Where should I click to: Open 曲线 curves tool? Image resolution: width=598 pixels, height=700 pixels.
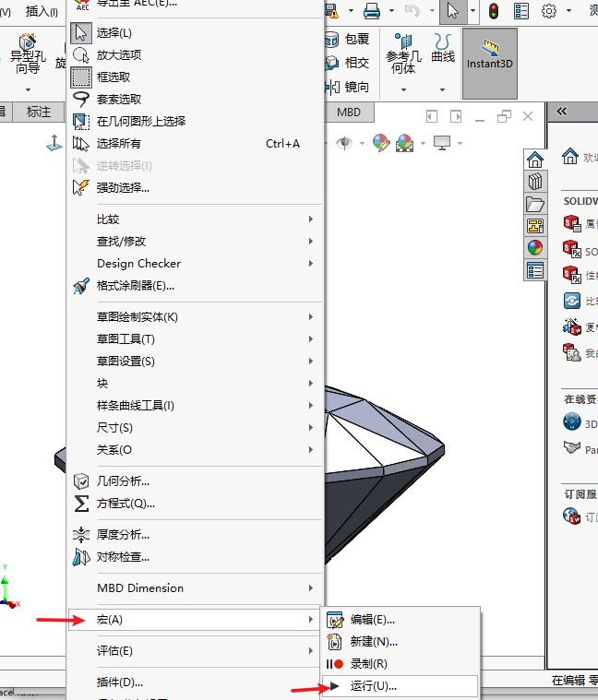[443, 49]
